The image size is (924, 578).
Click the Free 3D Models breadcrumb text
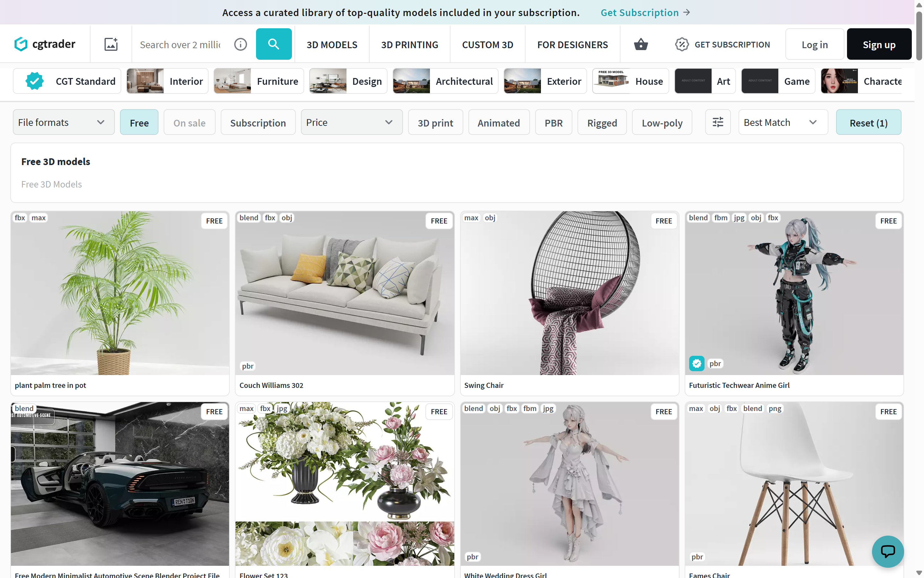point(52,184)
